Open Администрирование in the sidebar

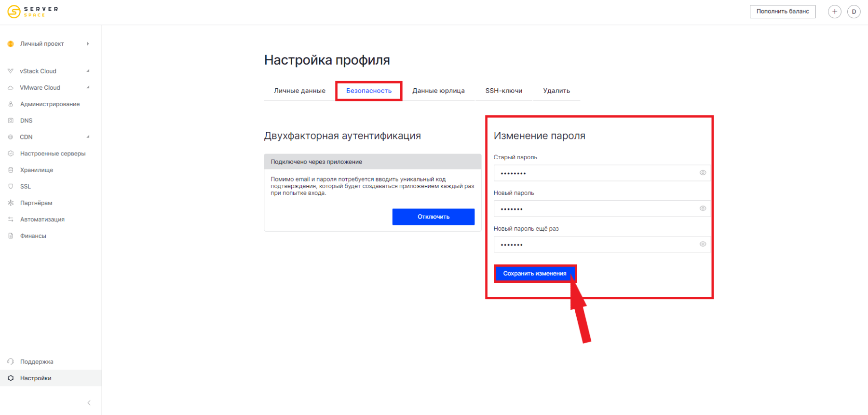click(x=51, y=104)
